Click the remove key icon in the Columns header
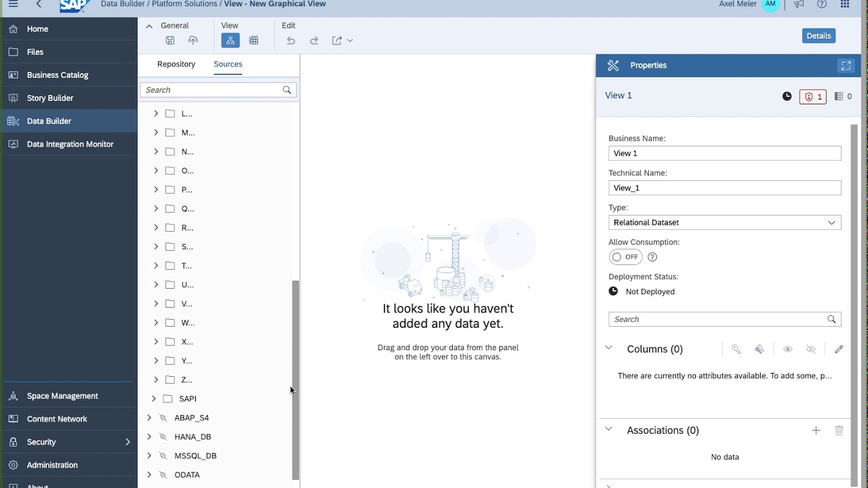This screenshot has width=868, height=488. tap(759, 349)
